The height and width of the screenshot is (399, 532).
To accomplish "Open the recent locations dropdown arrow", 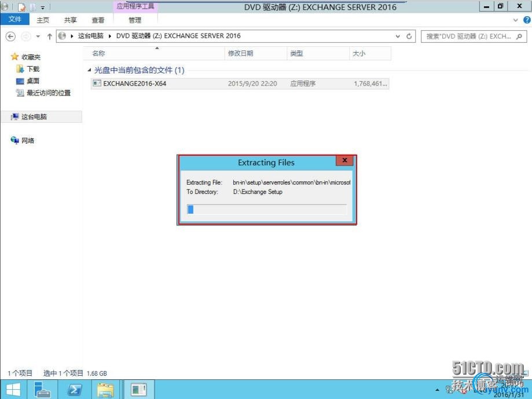I will coord(38,36).
